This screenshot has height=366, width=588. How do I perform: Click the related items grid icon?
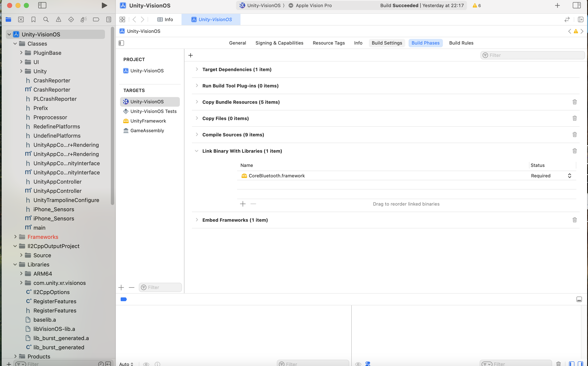pos(122,20)
